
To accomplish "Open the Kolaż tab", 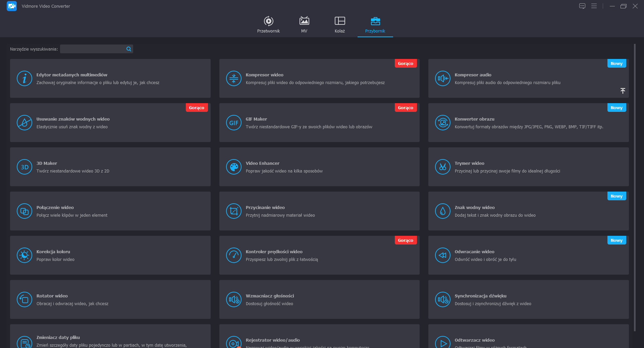I will [340, 25].
